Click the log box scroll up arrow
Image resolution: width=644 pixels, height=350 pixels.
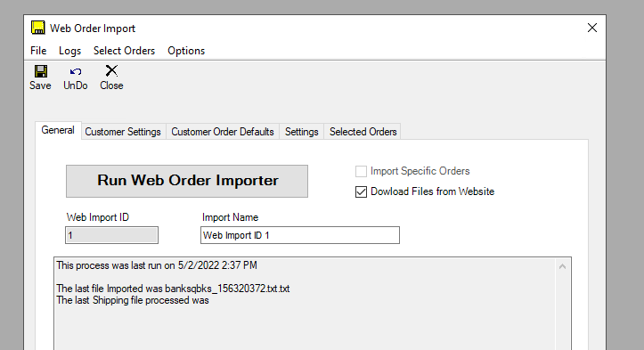pos(562,266)
